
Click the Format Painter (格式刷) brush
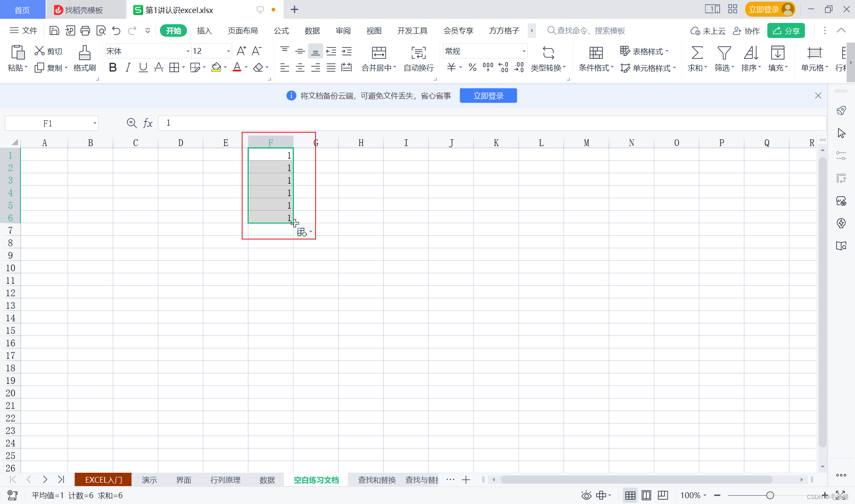(85, 53)
